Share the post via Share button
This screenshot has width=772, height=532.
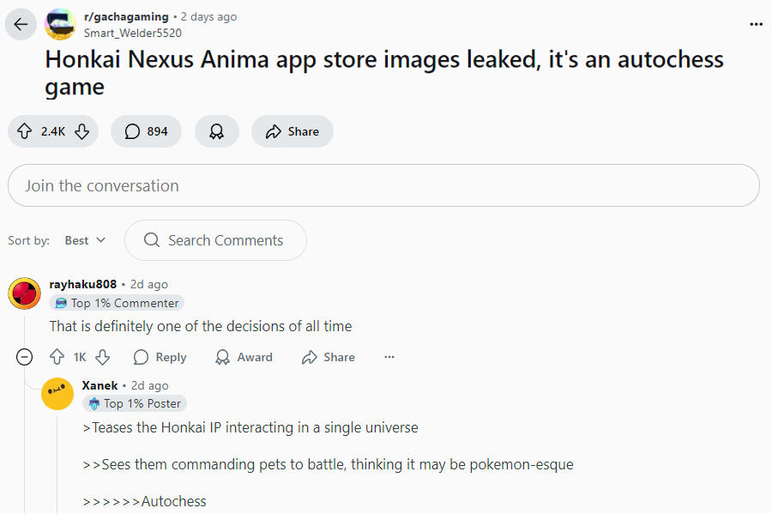pos(293,131)
